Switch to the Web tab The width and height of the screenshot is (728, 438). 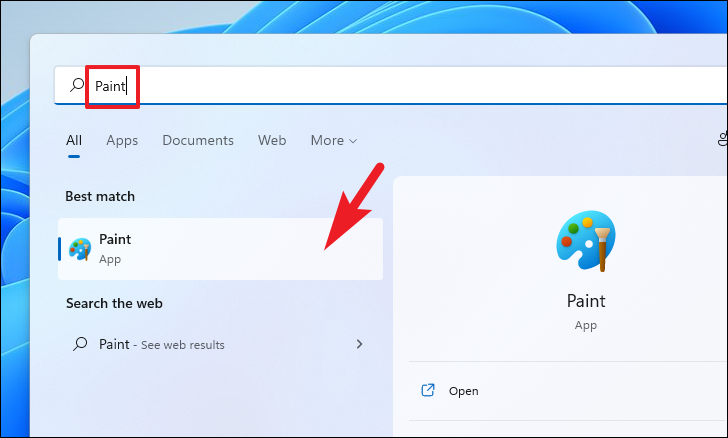click(272, 140)
